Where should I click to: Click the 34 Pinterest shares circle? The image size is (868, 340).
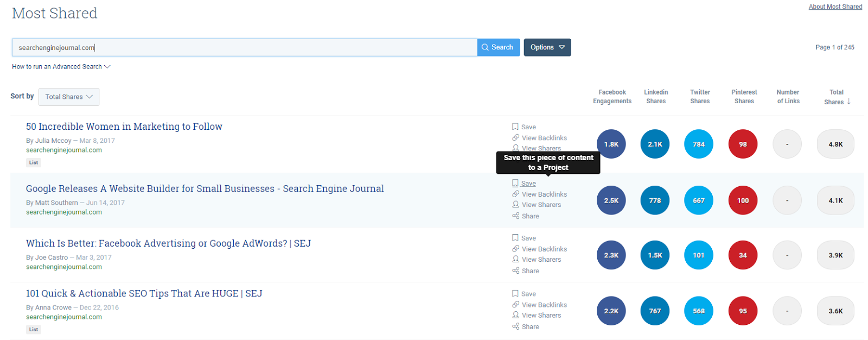[x=743, y=255]
